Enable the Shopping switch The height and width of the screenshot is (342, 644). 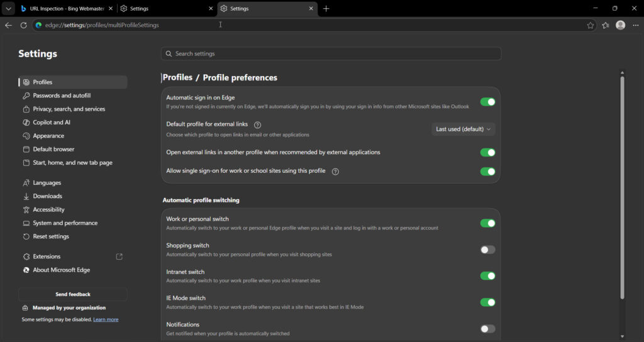(x=487, y=250)
